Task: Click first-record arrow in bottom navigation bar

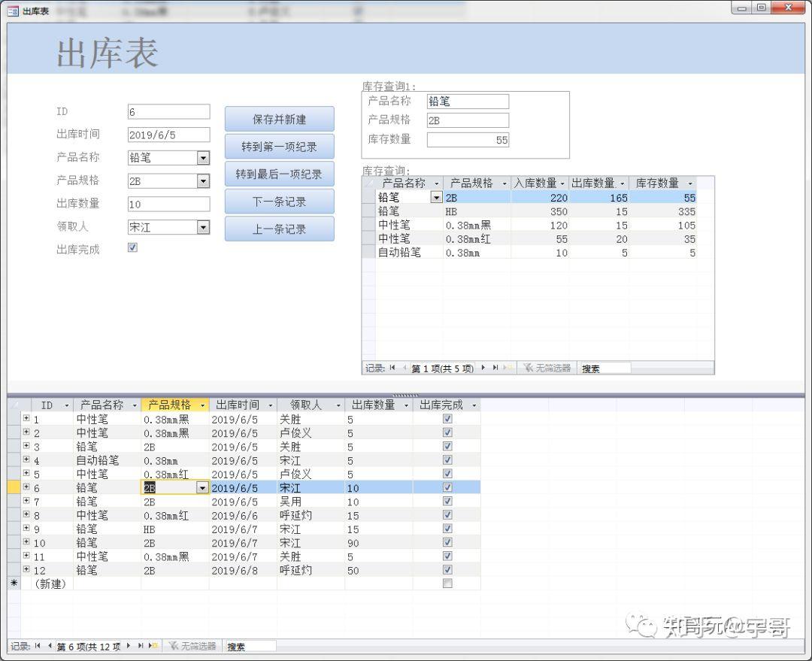Action: tap(38, 645)
